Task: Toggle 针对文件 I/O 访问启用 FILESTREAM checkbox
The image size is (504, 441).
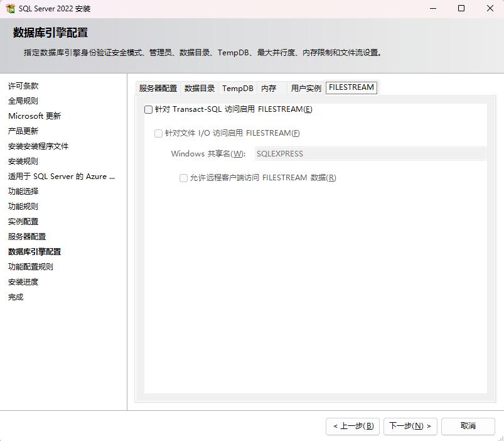Action: pyautogui.click(x=159, y=133)
